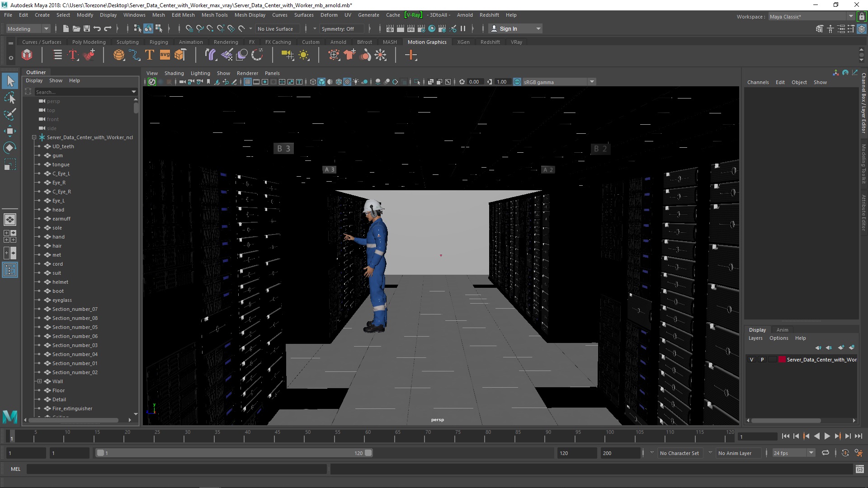
Task: Open the Rendering menu
Action: tap(225, 42)
